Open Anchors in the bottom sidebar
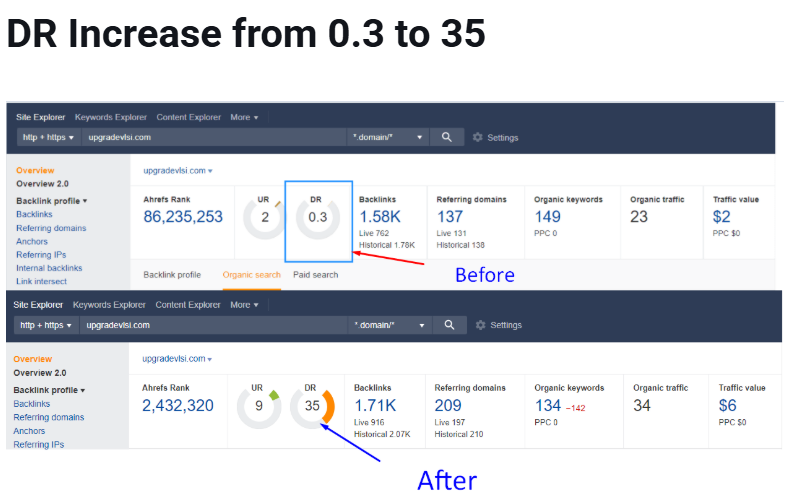The image size is (800, 500). click(29, 431)
